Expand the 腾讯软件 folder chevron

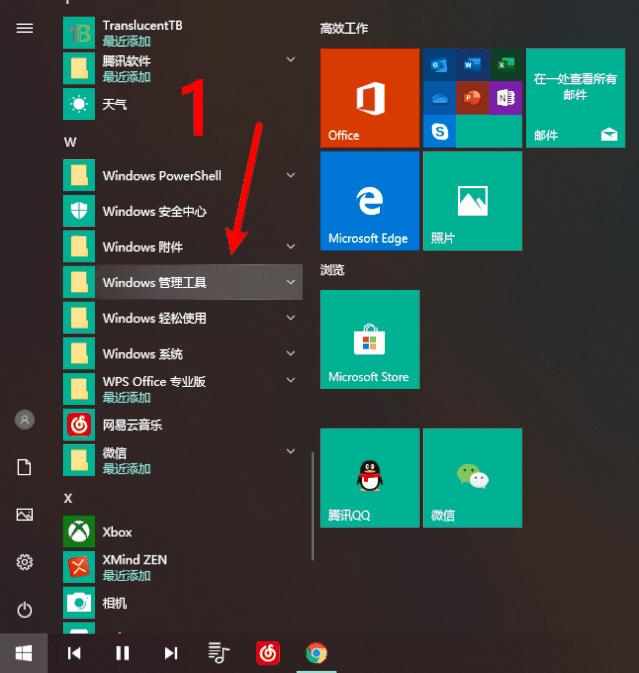[x=291, y=59]
